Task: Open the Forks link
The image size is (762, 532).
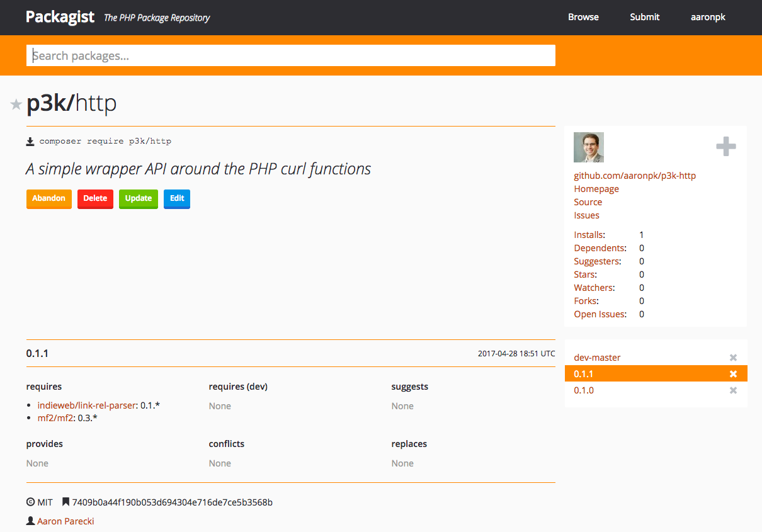Action: click(585, 301)
